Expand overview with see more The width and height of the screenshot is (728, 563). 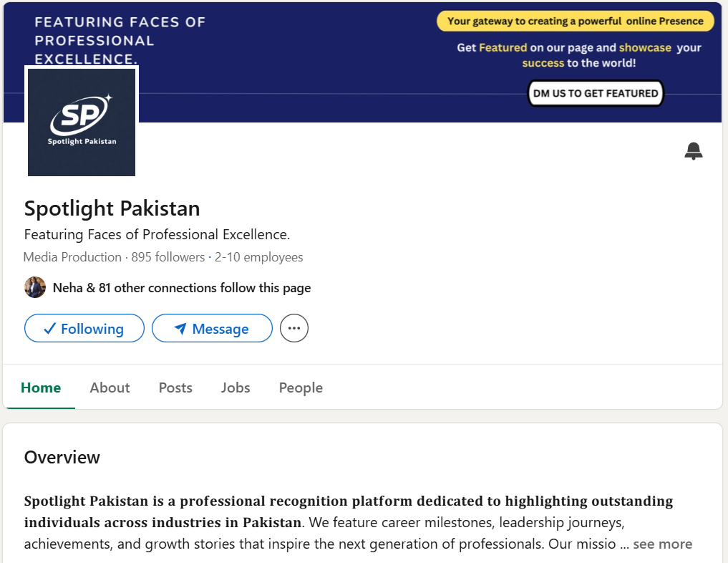(x=663, y=544)
